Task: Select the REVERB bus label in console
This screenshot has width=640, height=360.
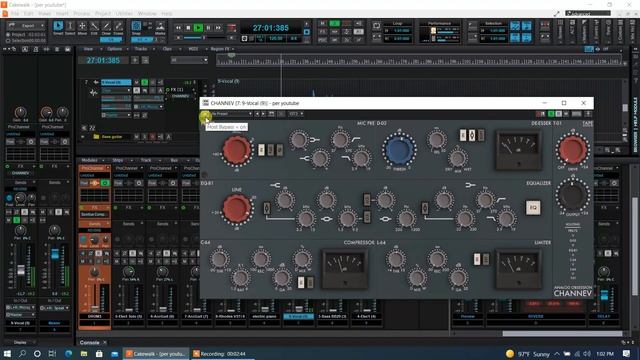Action: pyautogui.click(x=535, y=316)
